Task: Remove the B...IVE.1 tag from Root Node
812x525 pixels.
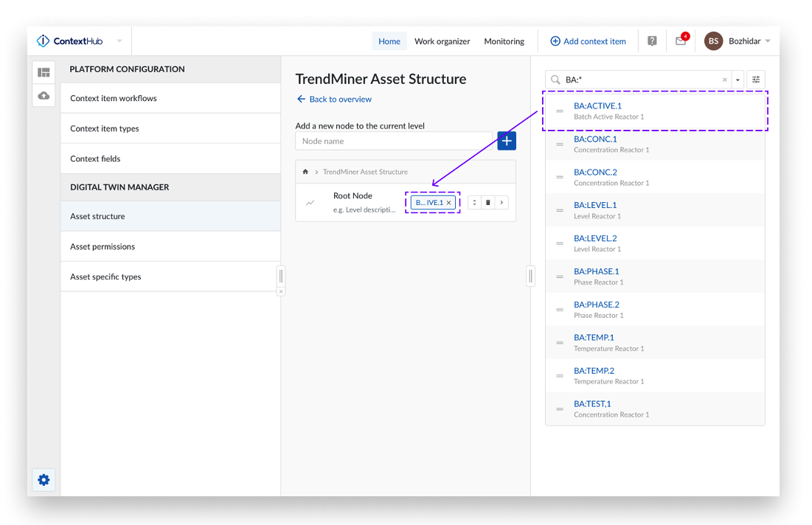Action: (448, 203)
